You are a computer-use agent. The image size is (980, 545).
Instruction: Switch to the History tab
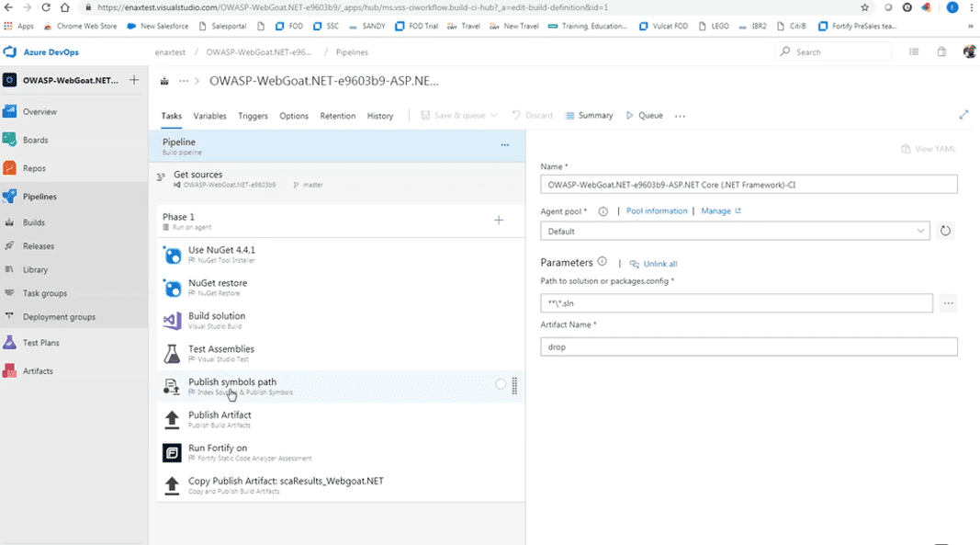point(380,116)
